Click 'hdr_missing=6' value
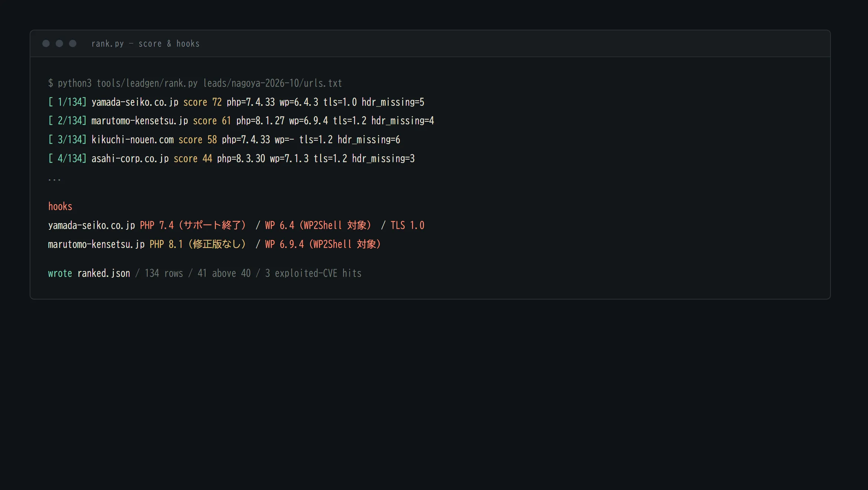The image size is (868, 490). coord(369,140)
